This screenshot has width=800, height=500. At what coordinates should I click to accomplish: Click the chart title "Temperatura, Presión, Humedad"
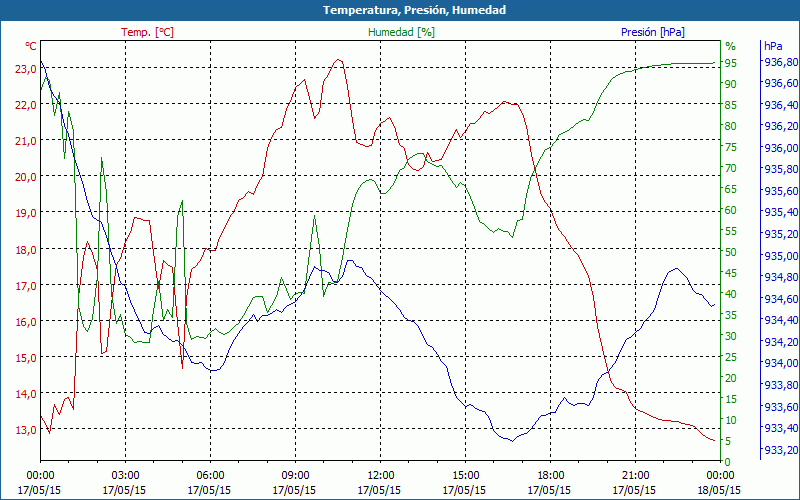click(414, 10)
